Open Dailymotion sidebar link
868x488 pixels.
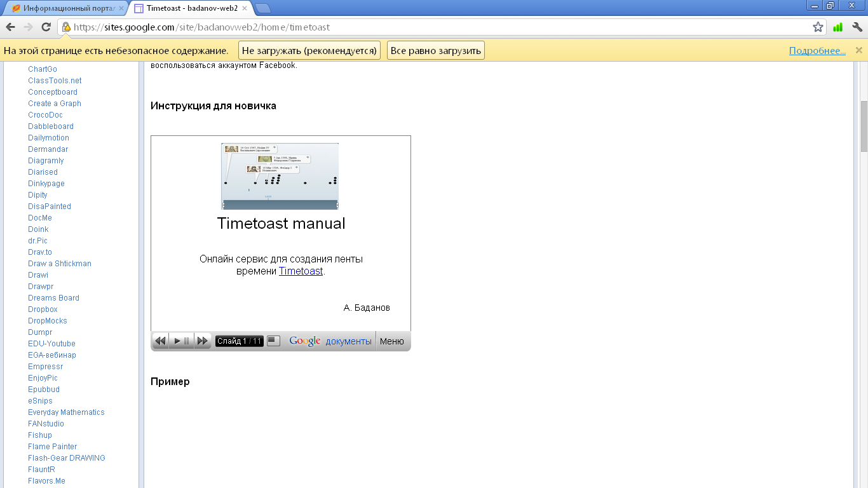click(48, 138)
